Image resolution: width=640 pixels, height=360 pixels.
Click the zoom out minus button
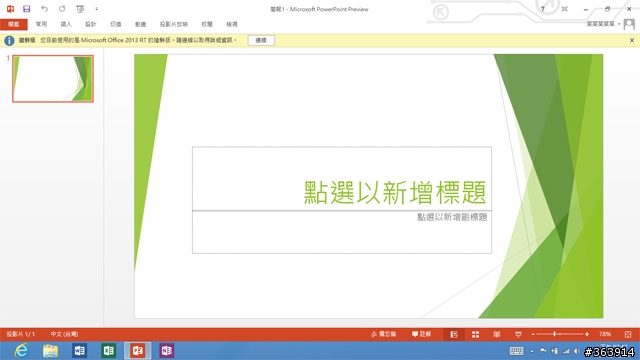click(533, 334)
